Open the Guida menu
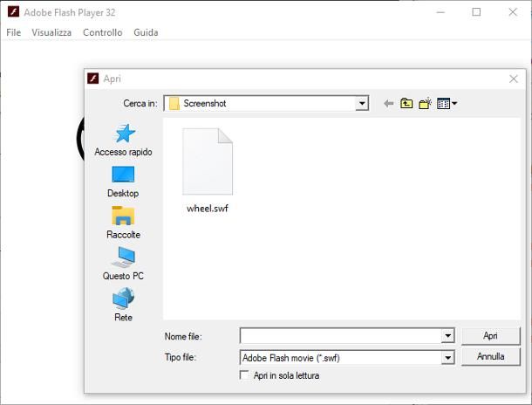 146,32
